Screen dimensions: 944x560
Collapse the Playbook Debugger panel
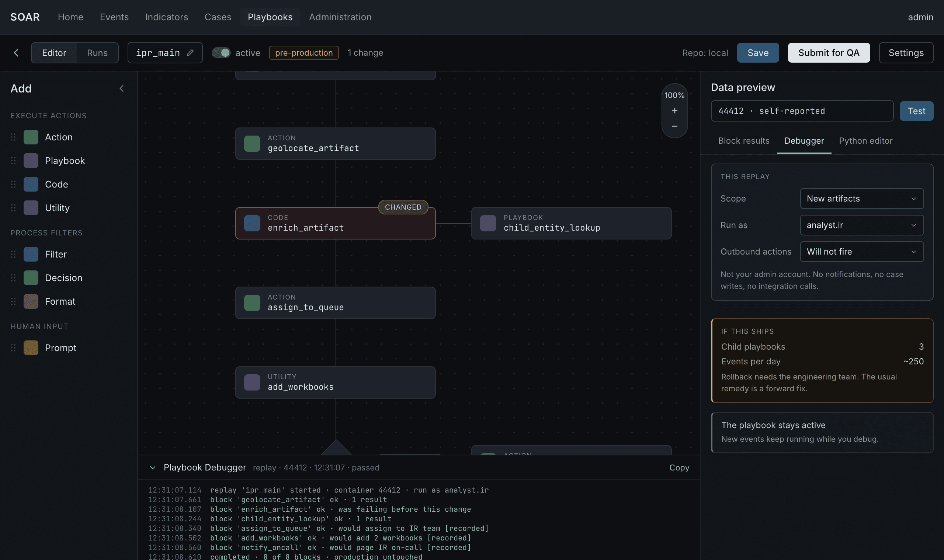tap(153, 468)
